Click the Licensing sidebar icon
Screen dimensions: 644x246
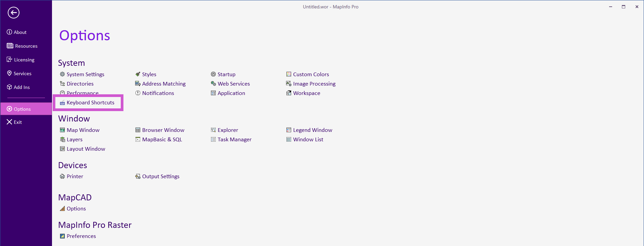[9, 59]
